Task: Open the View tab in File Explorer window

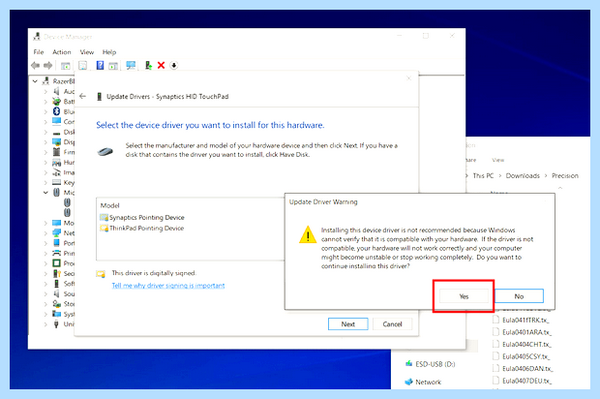Action: click(498, 160)
